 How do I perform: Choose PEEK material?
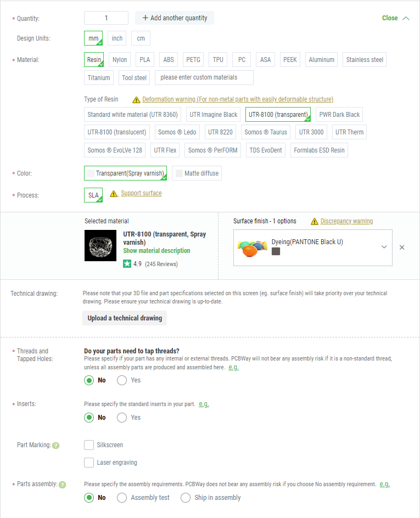tap(290, 60)
